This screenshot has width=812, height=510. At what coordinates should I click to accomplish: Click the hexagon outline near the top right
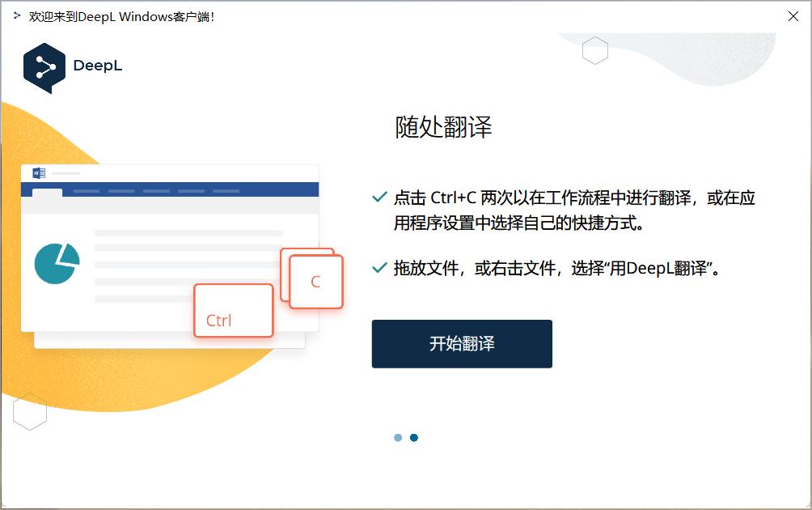coord(595,51)
